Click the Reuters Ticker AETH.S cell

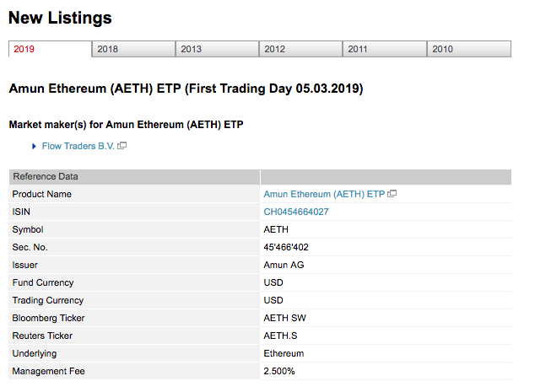(386, 336)
